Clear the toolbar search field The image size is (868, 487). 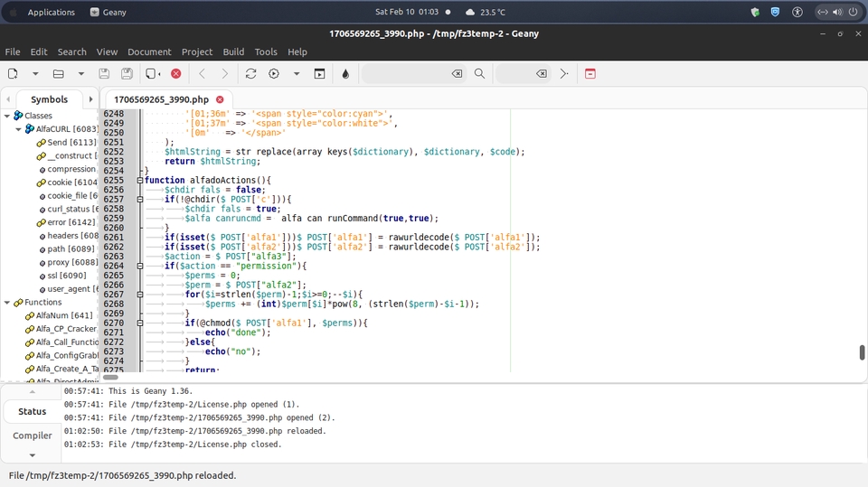click(457, 73)
